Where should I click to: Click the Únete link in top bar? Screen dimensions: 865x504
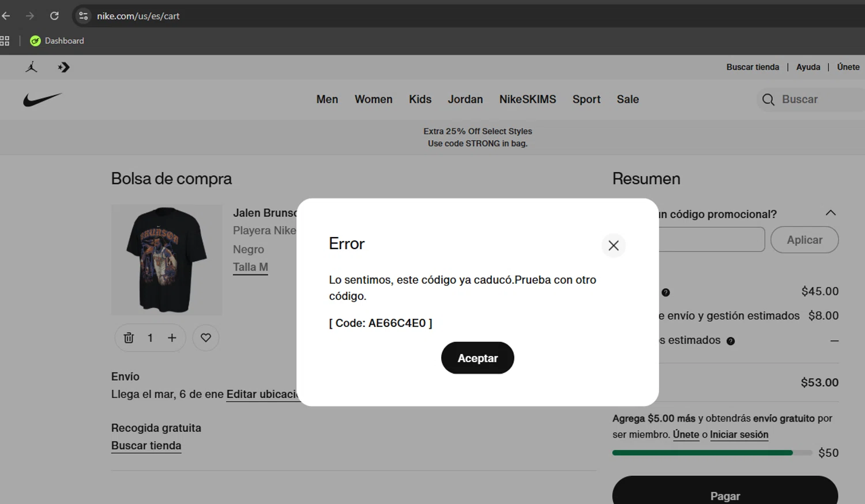[x=848, y=67]
